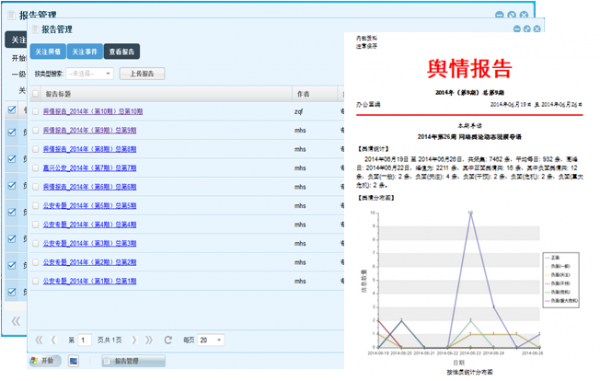Image resolution: width=600 pixels, height=381 pixels.
Task: Go to first page of report list
Action: pos(39,340)
